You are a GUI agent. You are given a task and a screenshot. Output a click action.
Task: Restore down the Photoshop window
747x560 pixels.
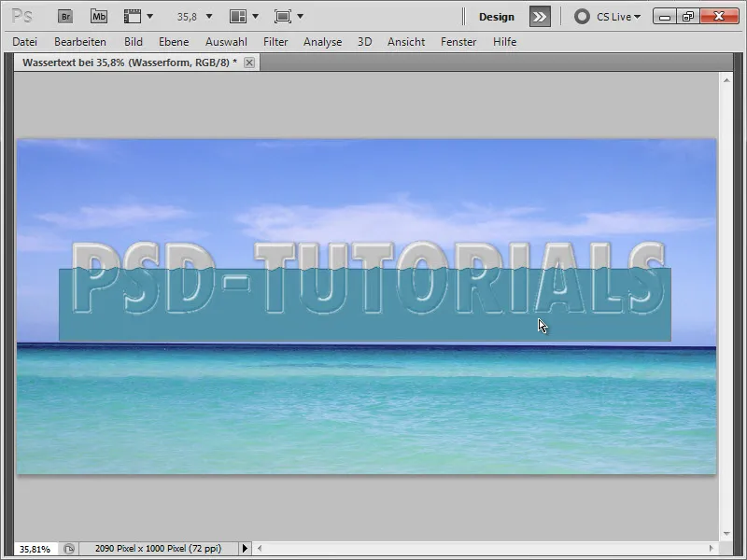[688, 17]
